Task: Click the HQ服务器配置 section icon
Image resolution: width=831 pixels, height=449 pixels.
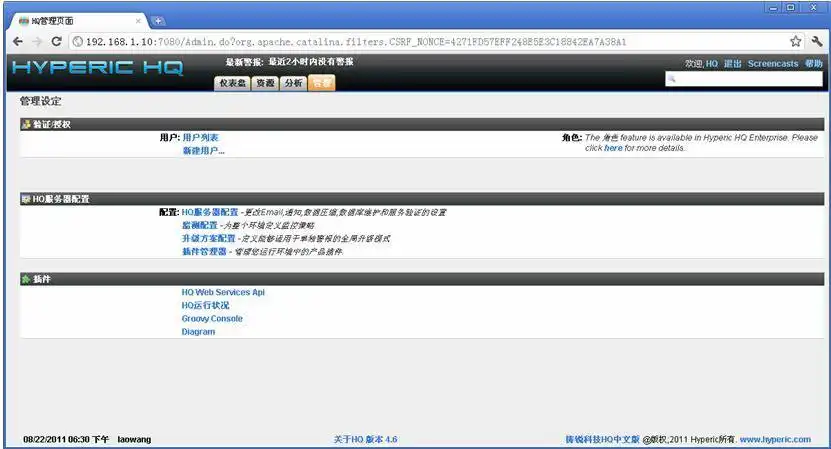Action: click(x=26, y=199)
